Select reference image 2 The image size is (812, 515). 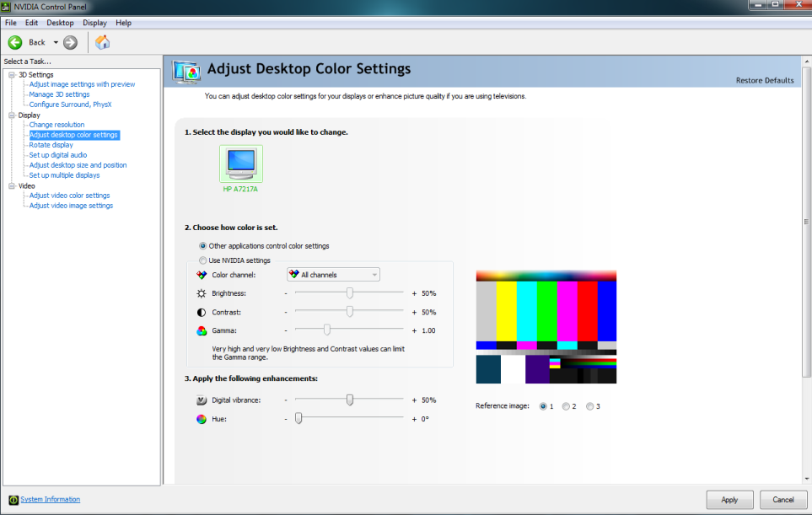[x=566, y=406]
